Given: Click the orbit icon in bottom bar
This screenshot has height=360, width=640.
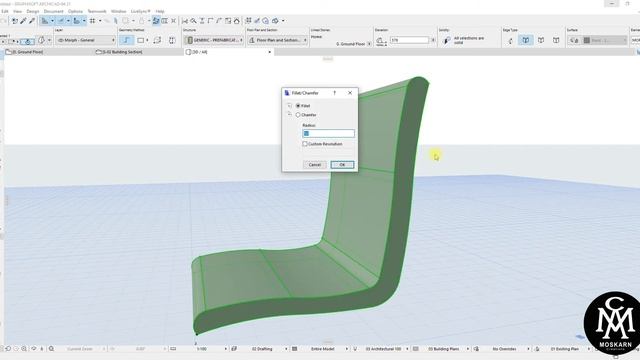Looking at the screenshot, I should coord(34,349).
